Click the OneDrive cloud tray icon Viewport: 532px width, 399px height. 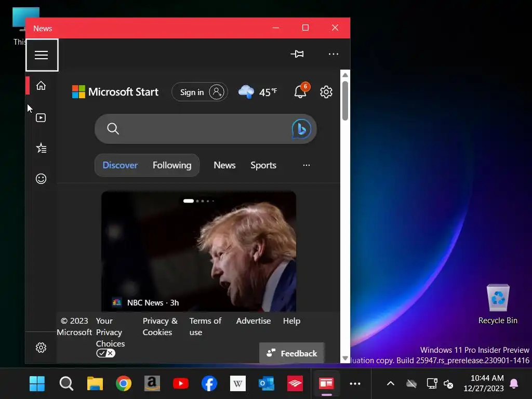[411, 384]
